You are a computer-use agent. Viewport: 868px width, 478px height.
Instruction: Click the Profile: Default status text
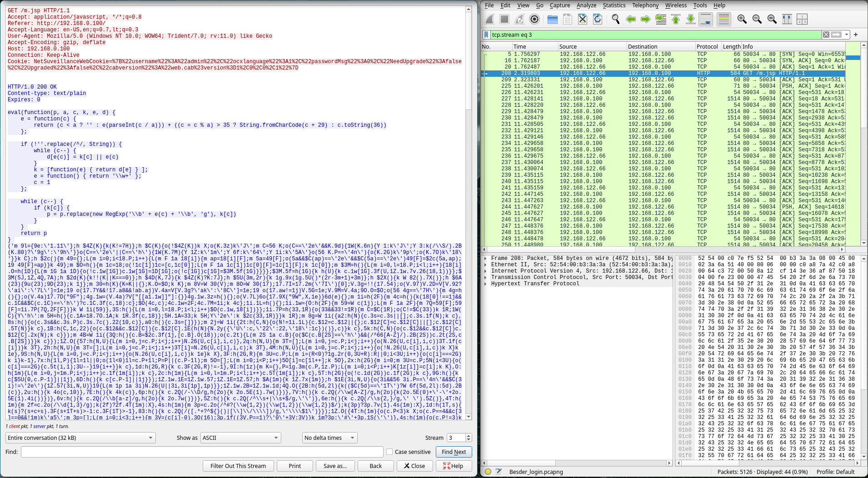click(835, 472)
